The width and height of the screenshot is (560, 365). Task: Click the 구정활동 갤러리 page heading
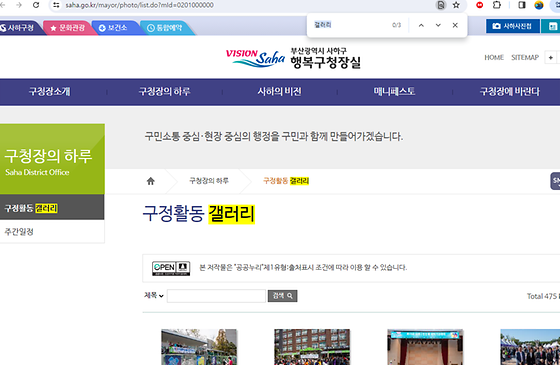coord(199,214)
